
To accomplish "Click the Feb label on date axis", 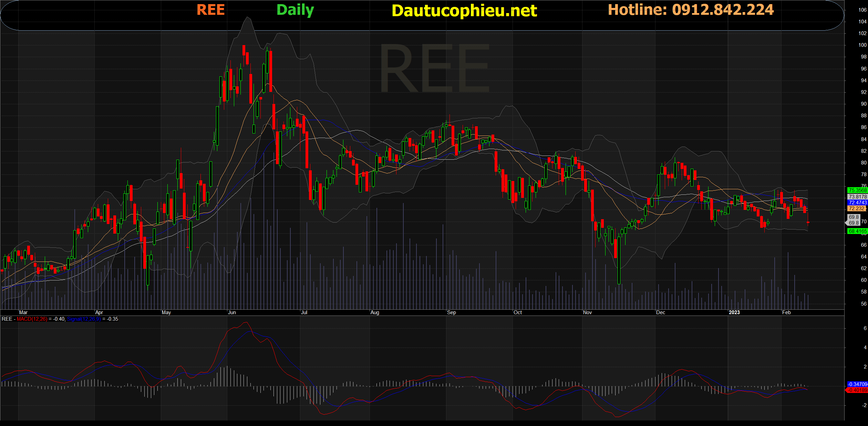I will (786, 312).
